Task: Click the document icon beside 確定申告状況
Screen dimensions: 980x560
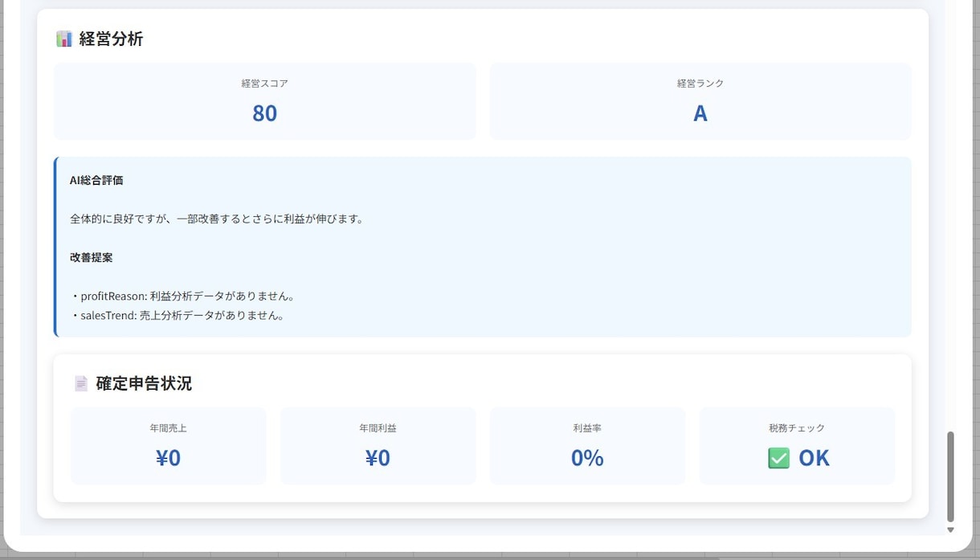Action: click(x=81, y=383)
